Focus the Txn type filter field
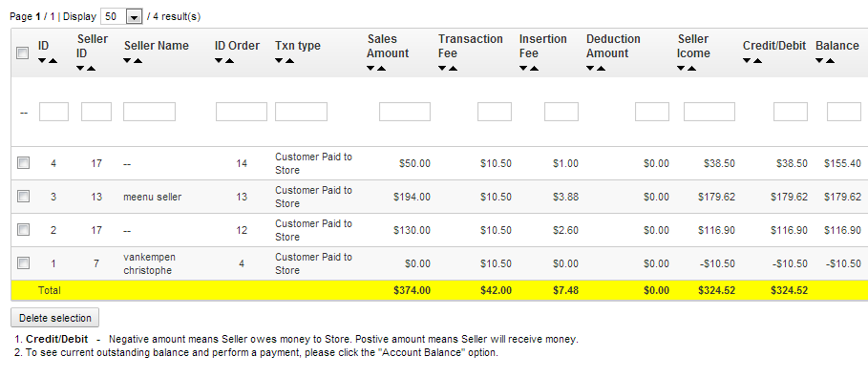Image resolution: width=868 pixels, height=377 pixels. pos(301,112)
